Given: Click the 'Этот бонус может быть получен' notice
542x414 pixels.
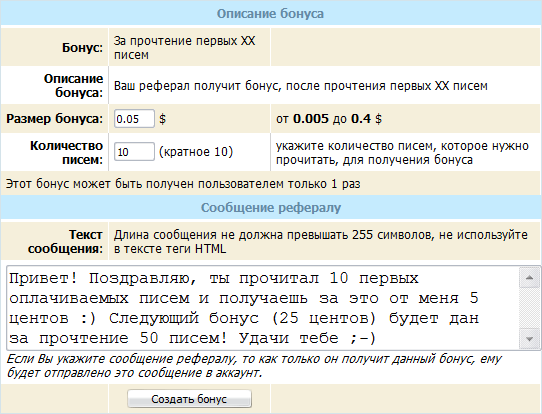Looking at the screenshot, I should point(183,184).
